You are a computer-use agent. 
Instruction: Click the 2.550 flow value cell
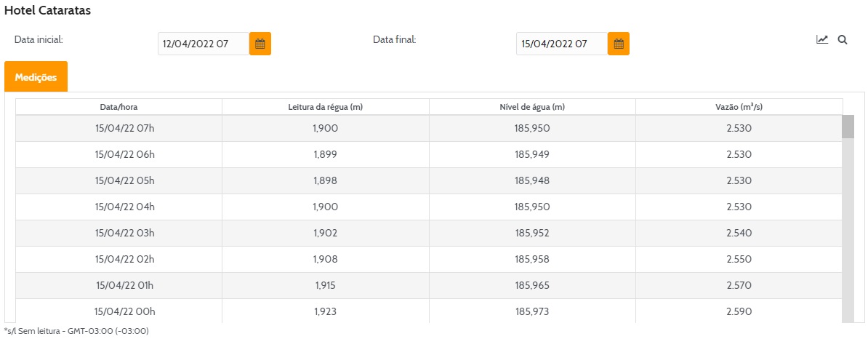739,259
